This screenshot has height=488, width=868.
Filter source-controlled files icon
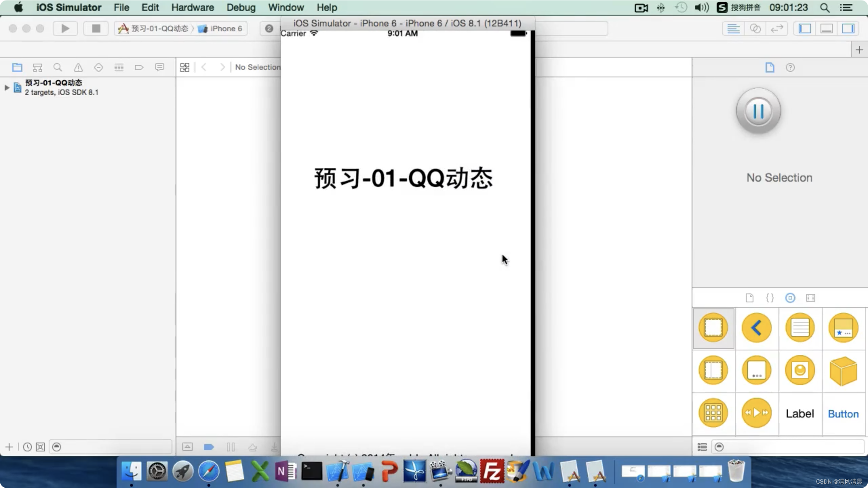(40, 447)
